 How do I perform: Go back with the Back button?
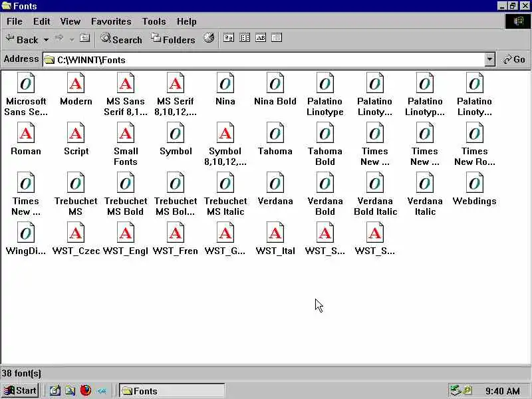pyautogui.click(x=22, y=39)
